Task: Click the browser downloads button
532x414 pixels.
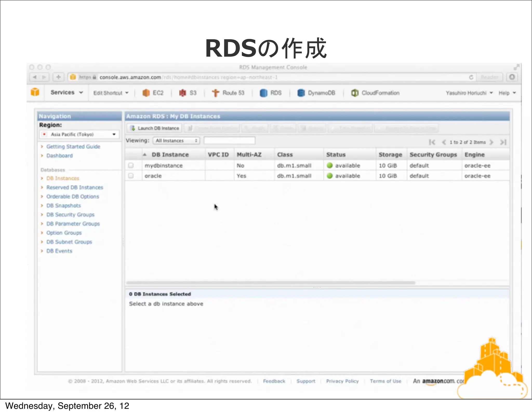Action: [x=512, y=77]
